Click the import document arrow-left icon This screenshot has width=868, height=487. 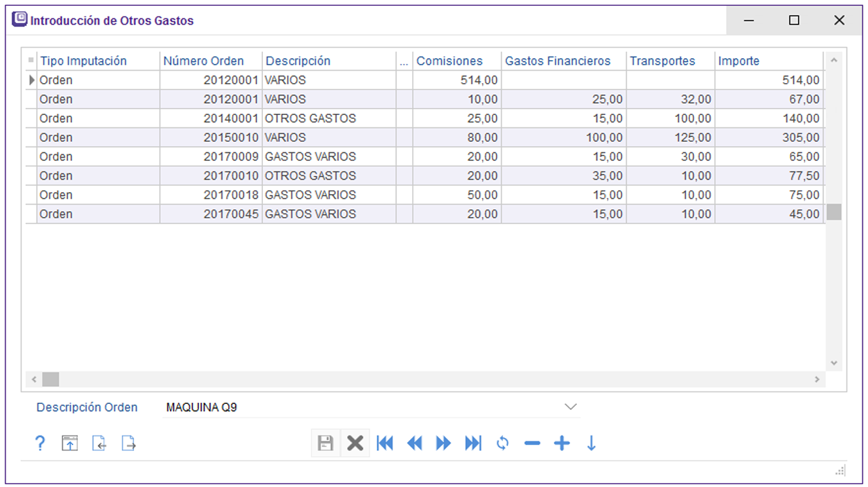(x=99, y=443)
